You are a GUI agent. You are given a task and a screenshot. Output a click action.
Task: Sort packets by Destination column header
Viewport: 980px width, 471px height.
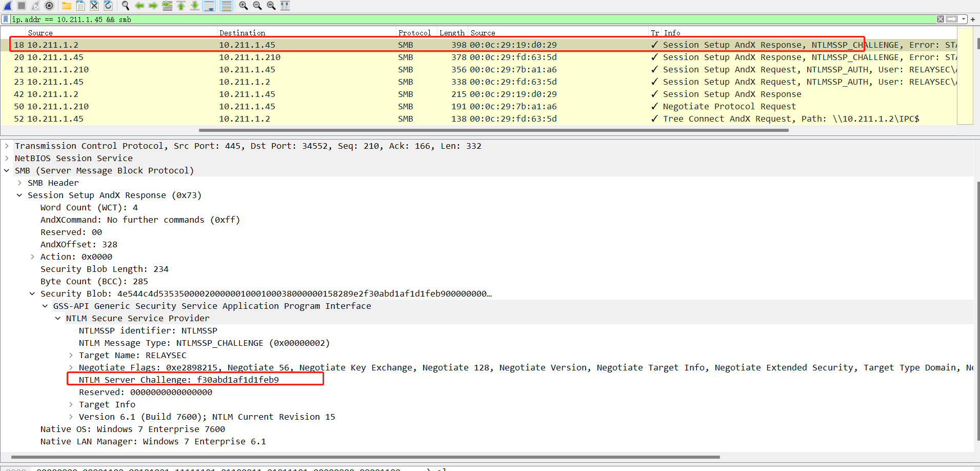(242, 32)
